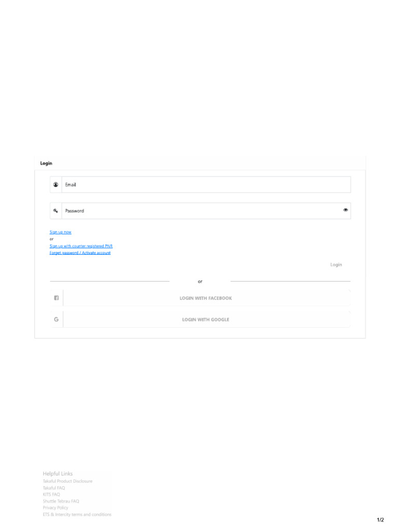Screen dimensions: 399x532
Task: Choose Login with Facebook
Action: [x=206, y=298]
